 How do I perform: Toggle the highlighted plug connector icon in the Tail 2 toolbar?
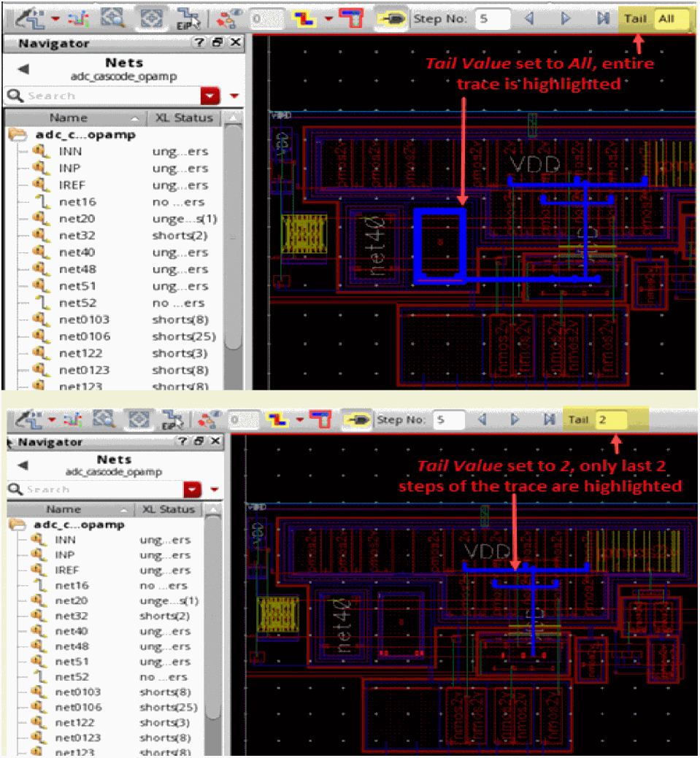[x=357, y=419]
